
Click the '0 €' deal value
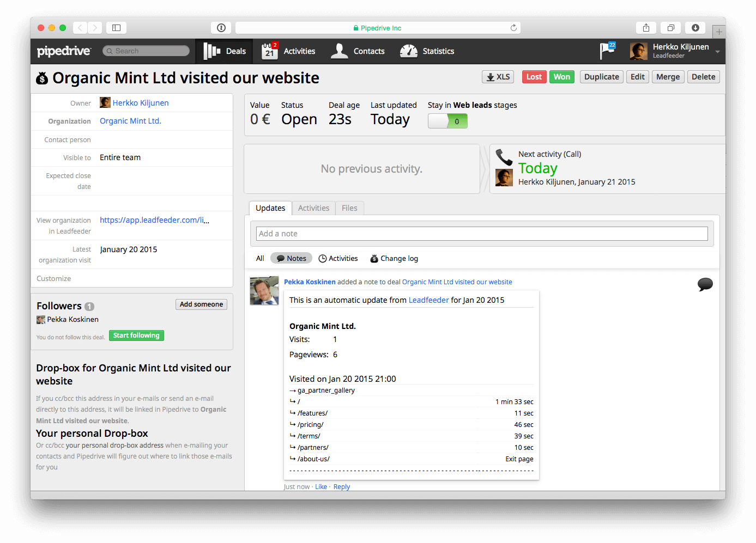point(260,119)
